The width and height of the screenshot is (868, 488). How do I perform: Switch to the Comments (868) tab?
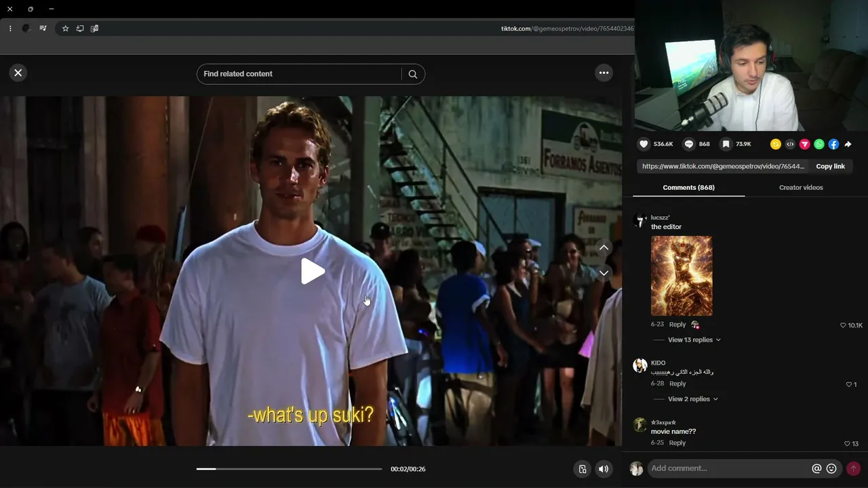pyautogui.click(x=688, y=187)
